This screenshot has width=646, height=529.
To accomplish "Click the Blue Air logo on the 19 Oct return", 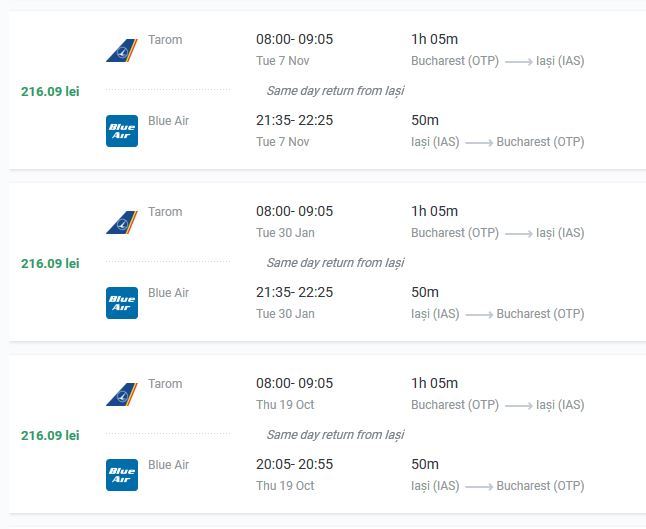I will (122, 475).
